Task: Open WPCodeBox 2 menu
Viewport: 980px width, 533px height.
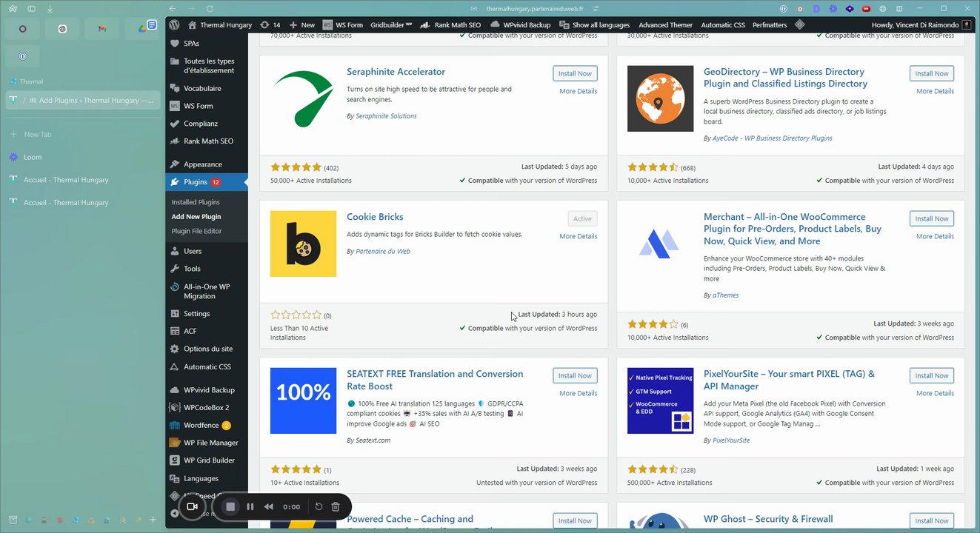Action: [207, 407]
